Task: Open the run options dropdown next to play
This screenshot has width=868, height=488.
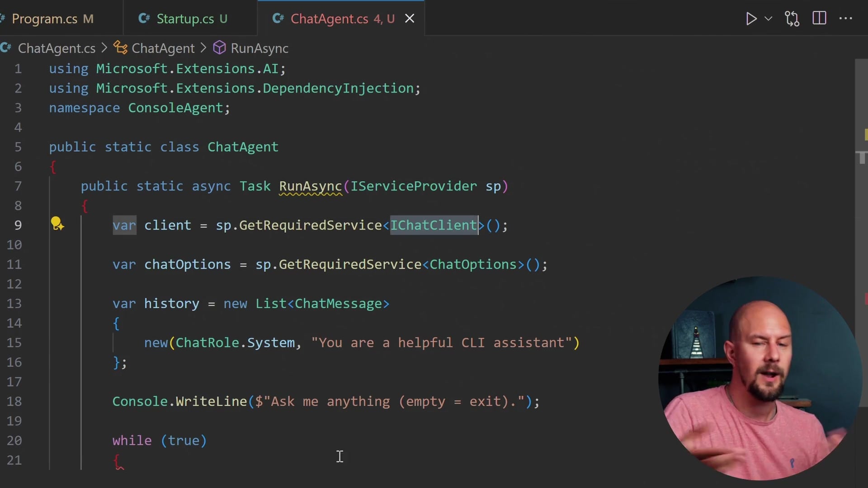Action: [769, 19]
